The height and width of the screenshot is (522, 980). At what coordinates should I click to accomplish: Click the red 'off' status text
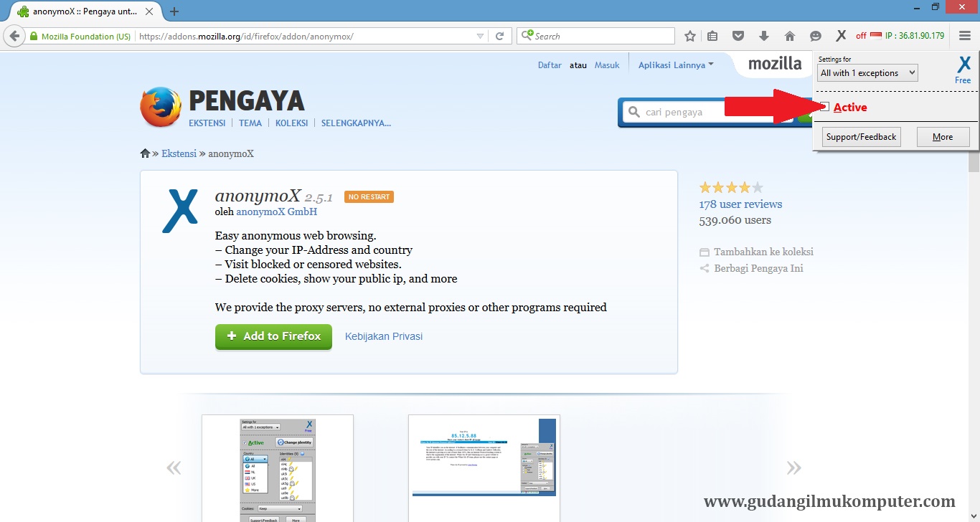tap(861, 36)
